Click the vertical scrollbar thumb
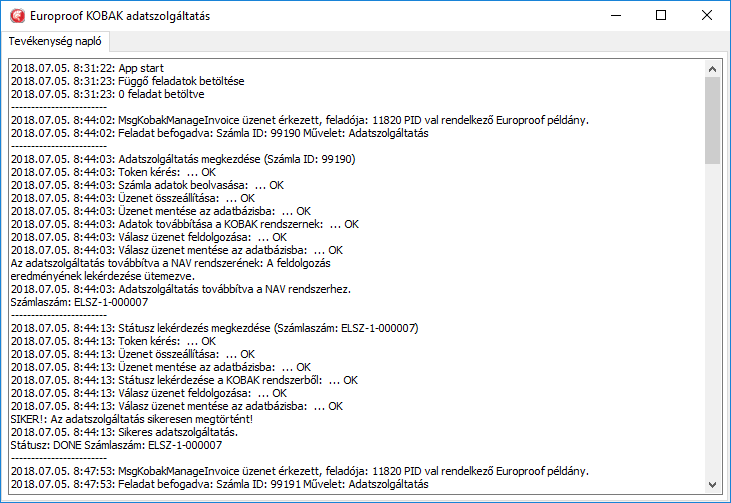 [713, 120]
